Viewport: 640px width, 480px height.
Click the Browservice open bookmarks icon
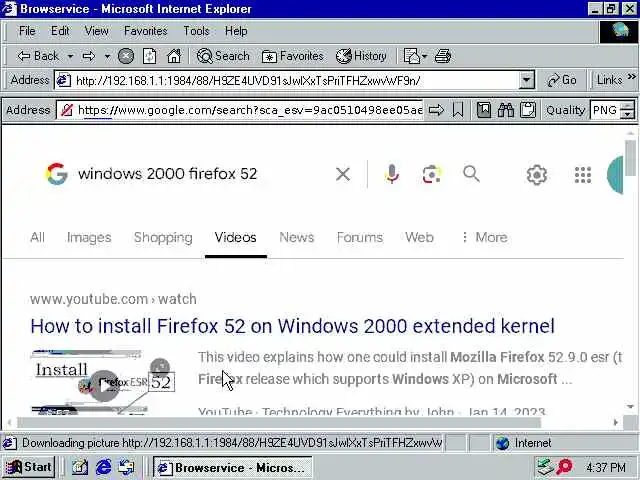[x=484, y=110]
